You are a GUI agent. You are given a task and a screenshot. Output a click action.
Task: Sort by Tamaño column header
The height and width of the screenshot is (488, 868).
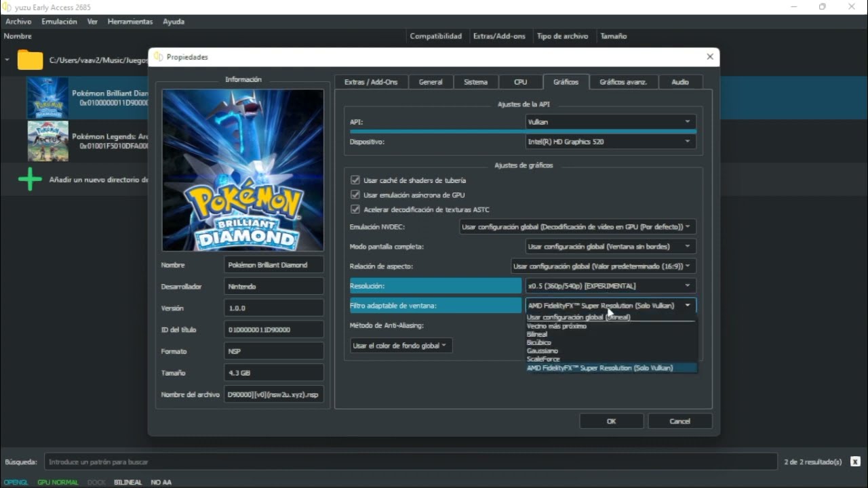(614, 37)
